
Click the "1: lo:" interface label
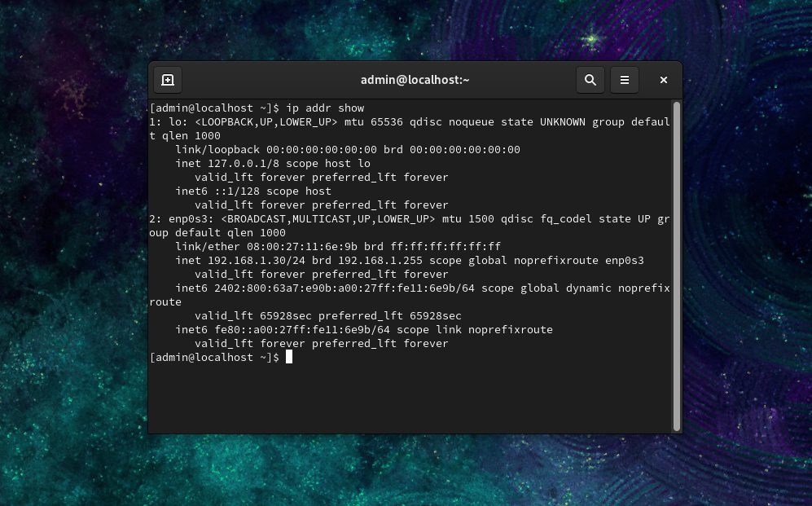point(169,121)
